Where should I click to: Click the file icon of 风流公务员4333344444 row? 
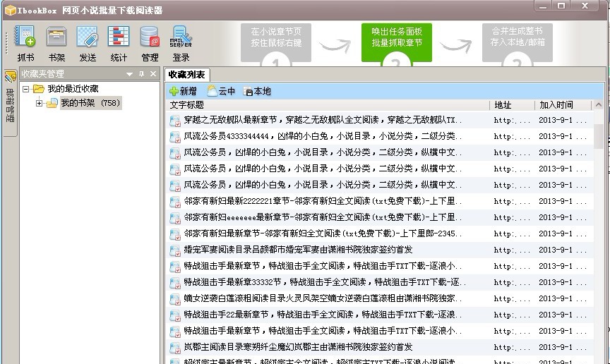tap(175, 138)
